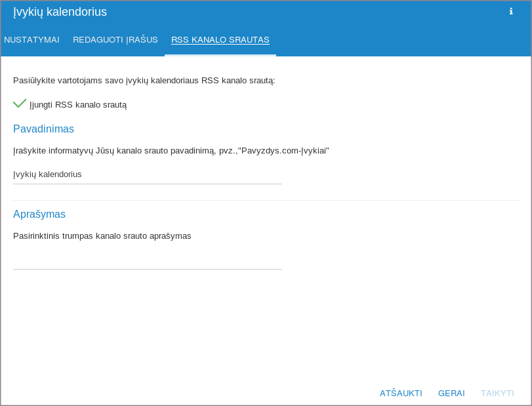Click the info icon in the header
Screen dimensions: 532x406
point(511,12)
